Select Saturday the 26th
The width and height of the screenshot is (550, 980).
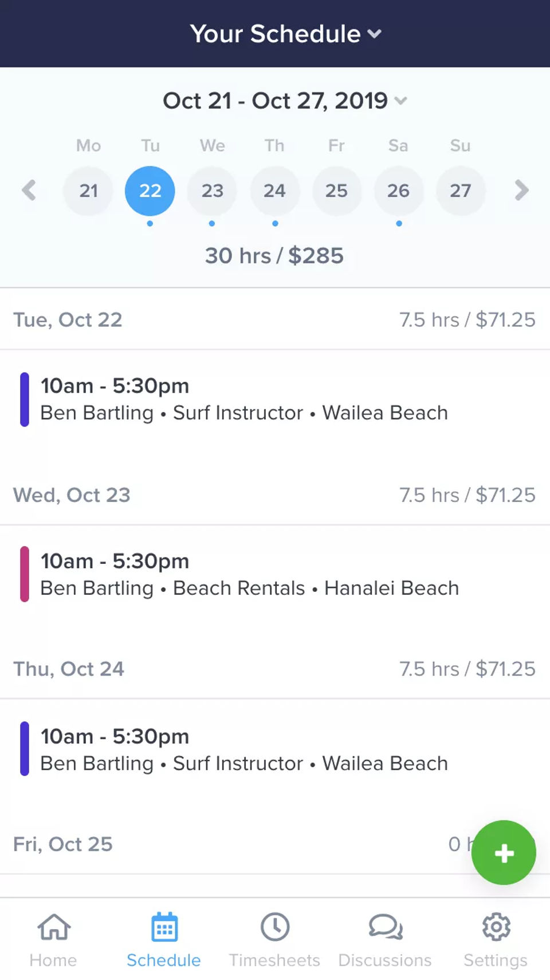coord(398,191)
